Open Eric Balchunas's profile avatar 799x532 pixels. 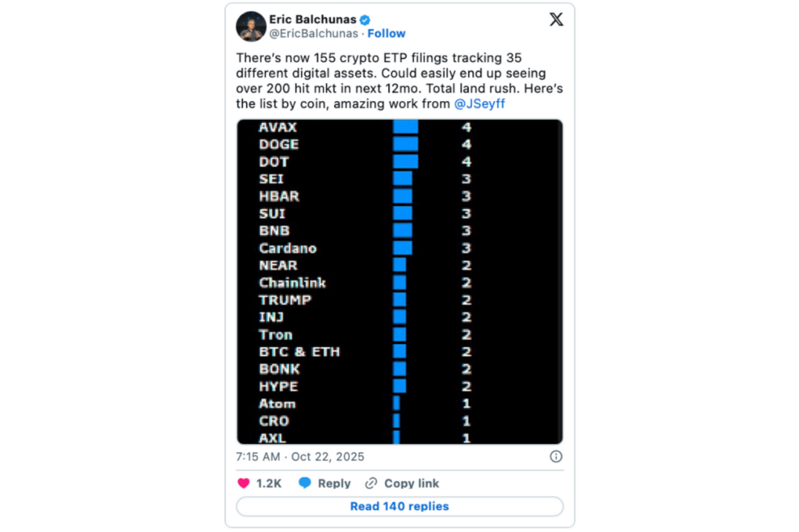coord(250,26)
